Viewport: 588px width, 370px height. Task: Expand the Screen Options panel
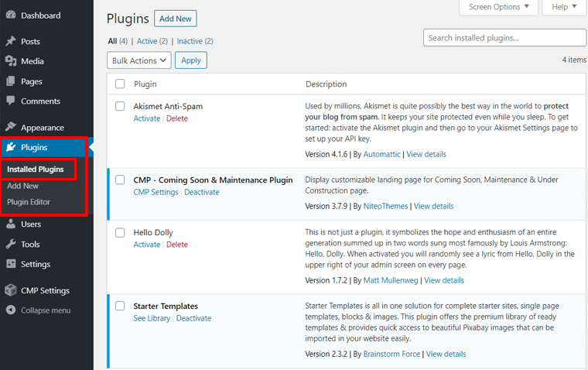tap(499, 7)
